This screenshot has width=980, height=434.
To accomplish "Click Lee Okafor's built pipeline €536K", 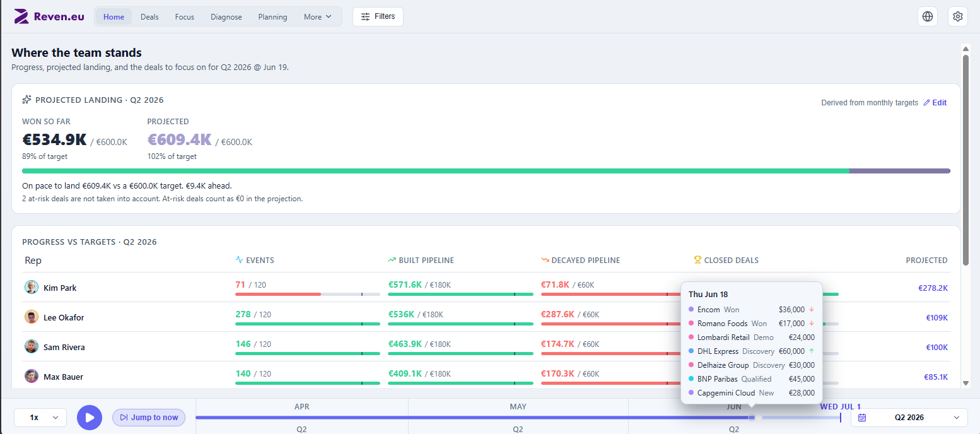I will point(402,314).
